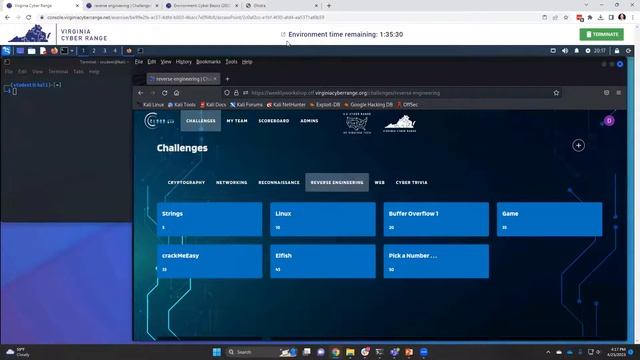
Task: Open the Firefox hamburger menu
Action: click(619, 93)
